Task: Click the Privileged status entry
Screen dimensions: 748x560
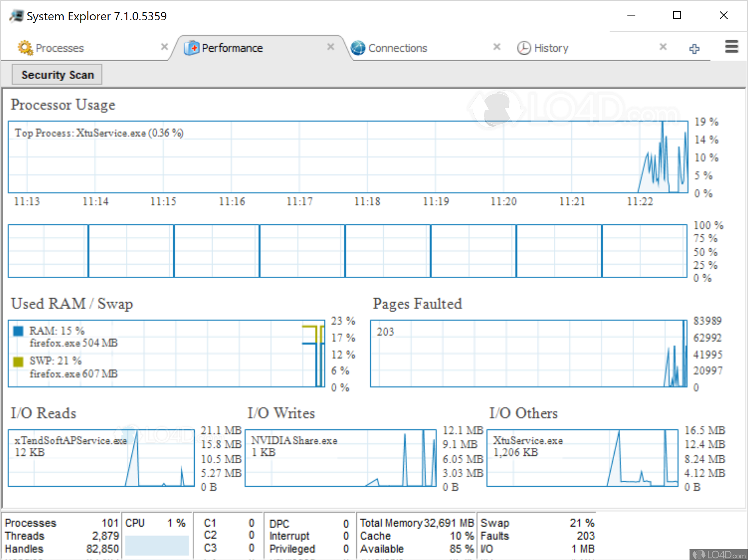Action: 309,549
